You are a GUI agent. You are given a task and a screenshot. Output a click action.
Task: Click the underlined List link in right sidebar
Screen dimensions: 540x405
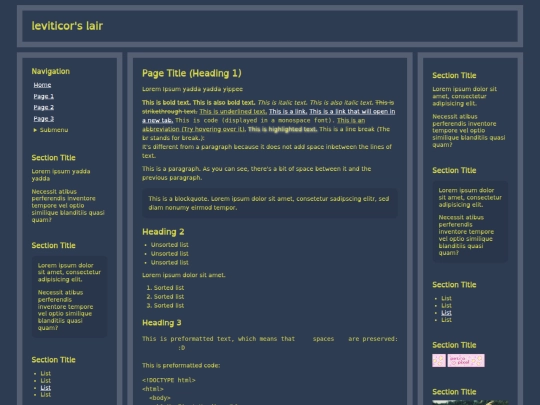click(x=446, y=313)
